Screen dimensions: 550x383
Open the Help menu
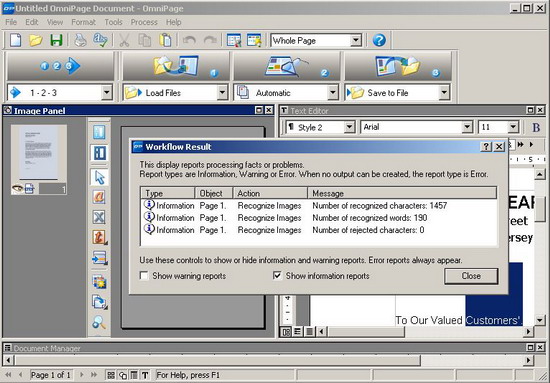[174, 22]
